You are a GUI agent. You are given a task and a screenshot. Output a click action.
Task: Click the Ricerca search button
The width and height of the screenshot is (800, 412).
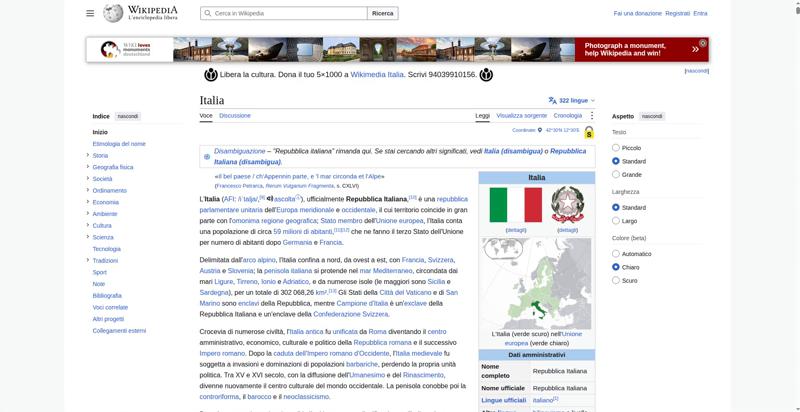383,13
